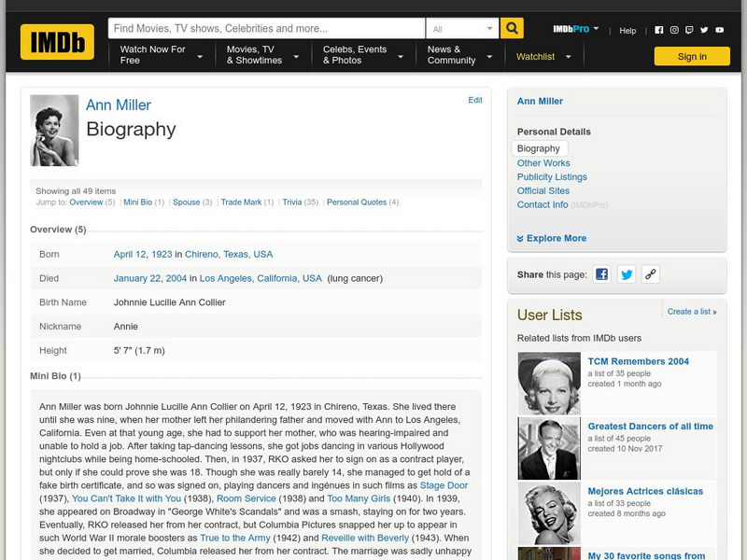Open Stage Door film link
Viewport: 747px width, 560px height.
(x=444, y=485)
